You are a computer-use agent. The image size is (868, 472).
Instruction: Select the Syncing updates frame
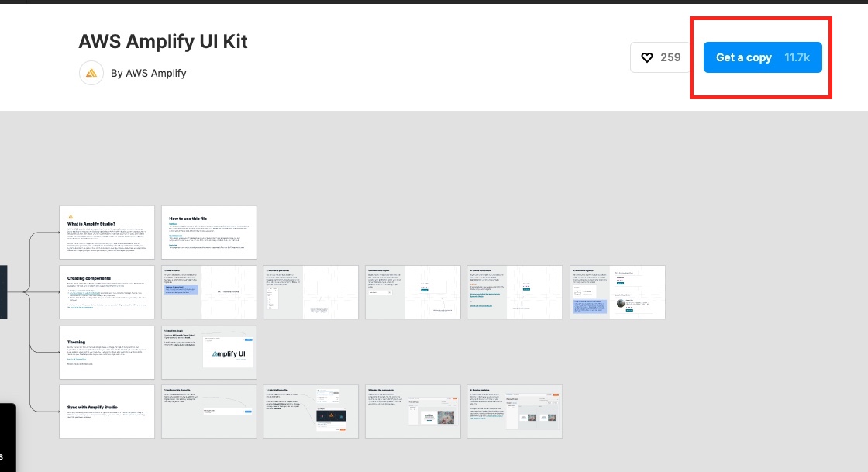tap(515, 412)
